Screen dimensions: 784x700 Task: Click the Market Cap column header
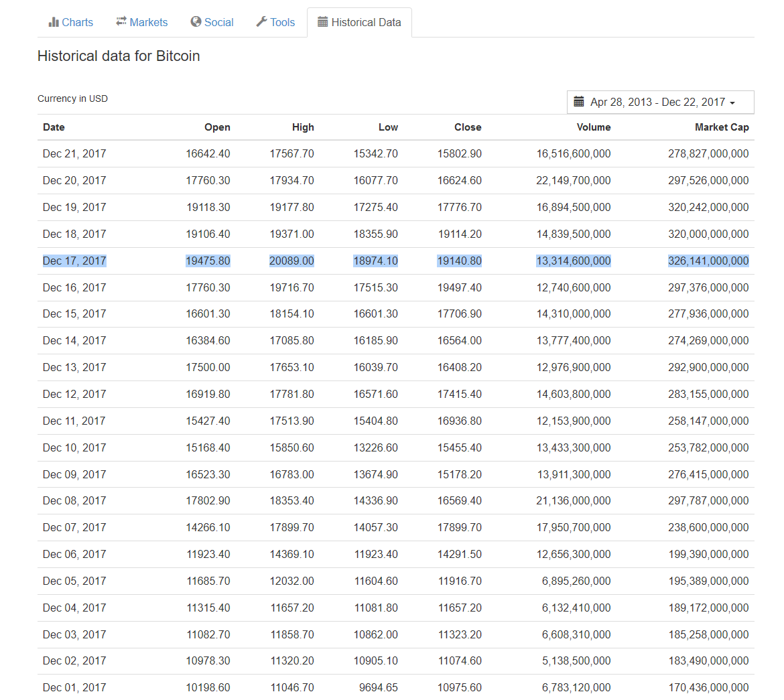coord(722,127)
